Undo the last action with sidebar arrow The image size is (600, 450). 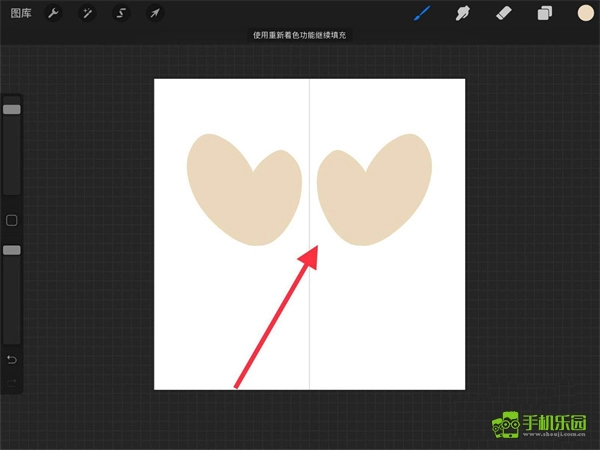click(12, 359)
